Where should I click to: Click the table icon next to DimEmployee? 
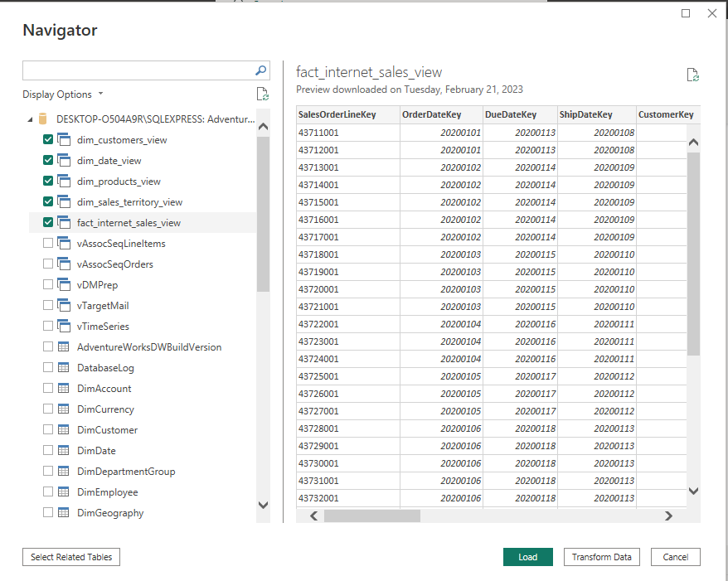click(64, 491)
